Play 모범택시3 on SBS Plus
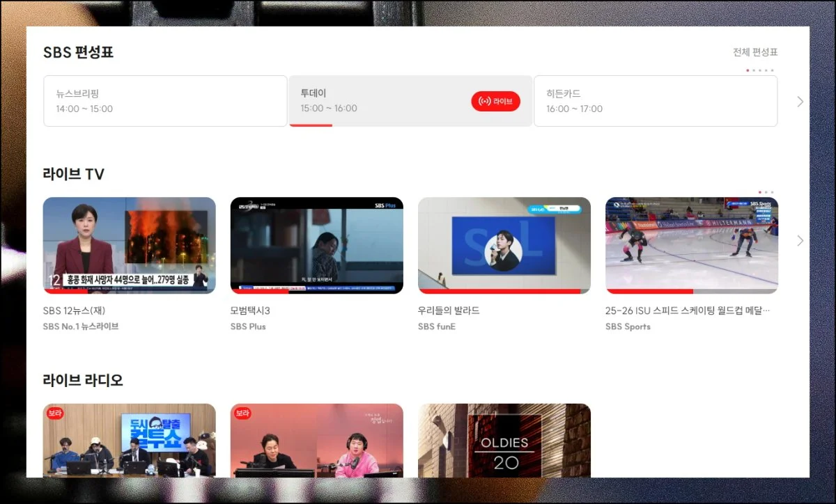Viewport: 836px width, 504px height. [316, 245]
